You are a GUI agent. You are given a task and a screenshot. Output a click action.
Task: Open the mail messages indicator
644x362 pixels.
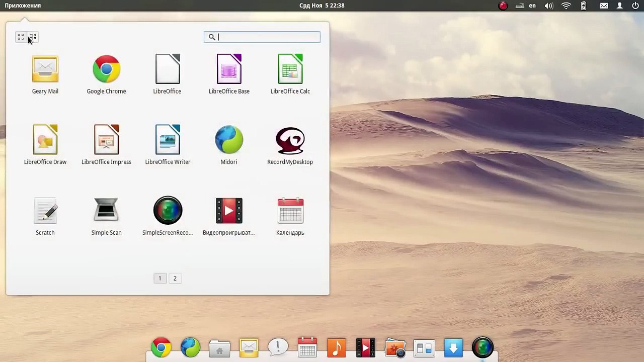(604, 6)
